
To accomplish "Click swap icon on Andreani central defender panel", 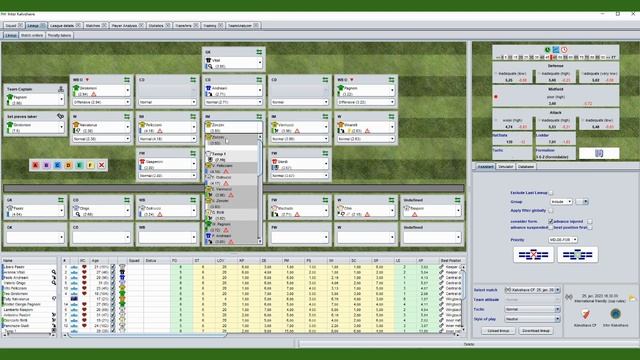I will [259, 80].
